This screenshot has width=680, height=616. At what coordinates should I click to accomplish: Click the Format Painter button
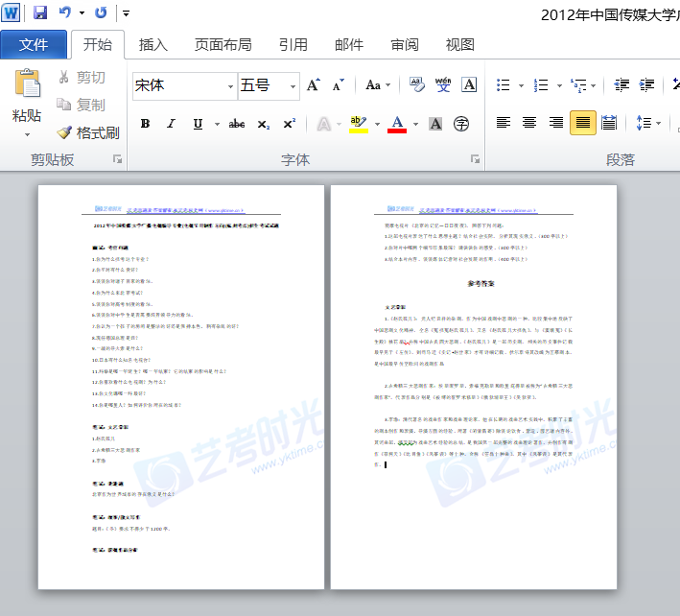pyautogui.click(x=88, y=132)
